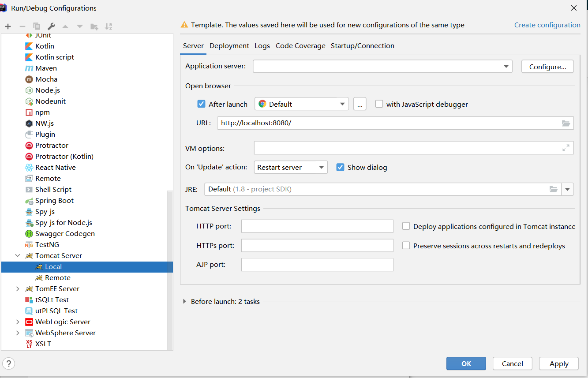This screenshot has height=378, width=588.
Task: Click the Remove Configuration minus icon
Action: 22,26
